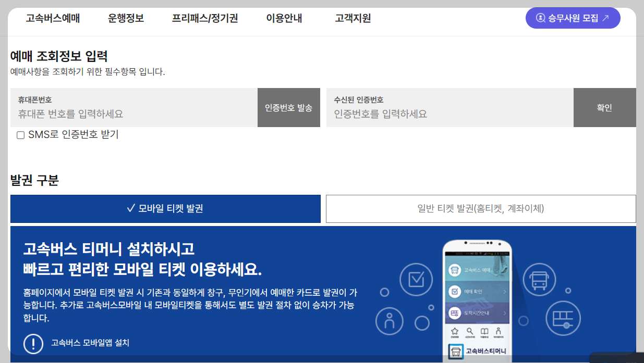Focus the 수신된 인증번호 input field

click(450, 108)
